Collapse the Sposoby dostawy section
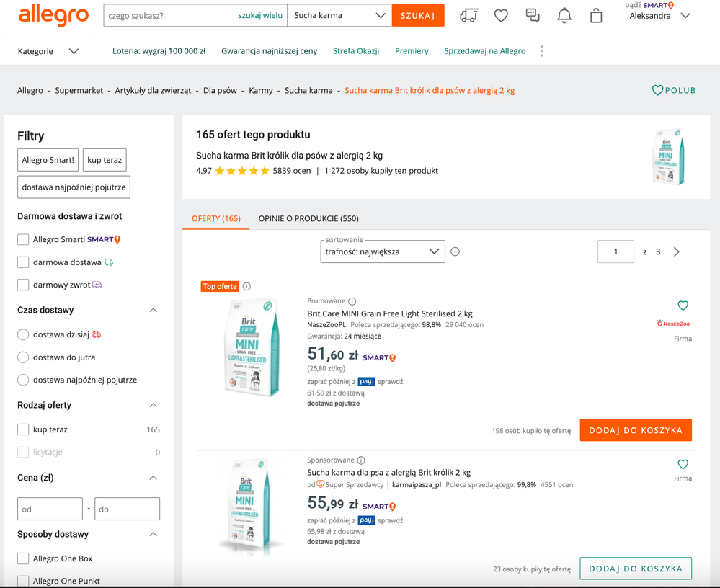This screenshot has width=720, height=588. pyautogui.click(x=154, y=534)
